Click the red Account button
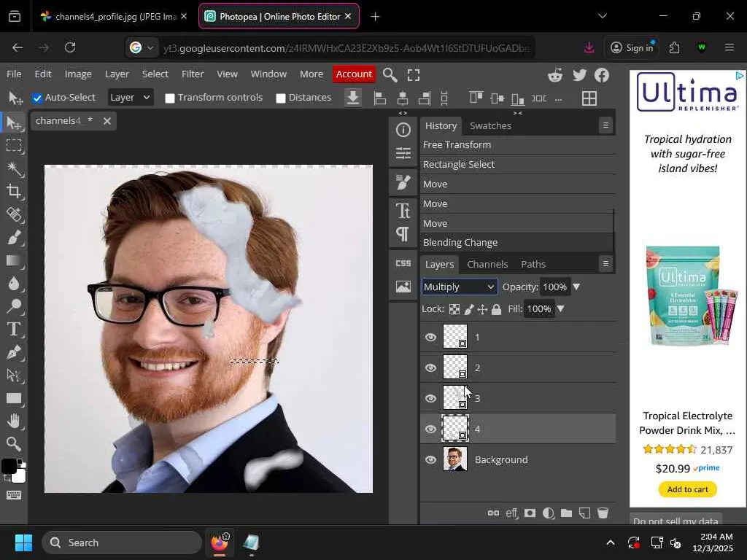This screenshot has height=560, width=747. point(354,74)
